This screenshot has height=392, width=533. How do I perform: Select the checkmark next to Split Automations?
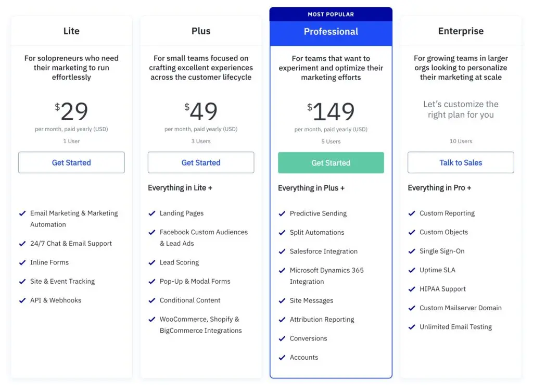pyautogui.click(x=282, y=232)
